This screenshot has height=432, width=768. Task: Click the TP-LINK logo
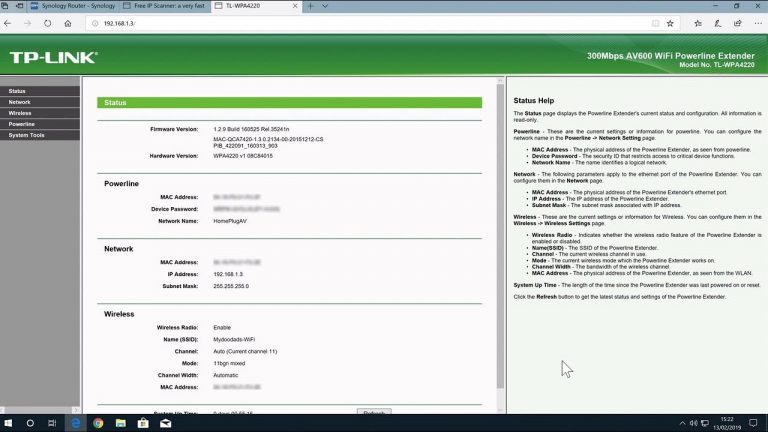point(53,57)
